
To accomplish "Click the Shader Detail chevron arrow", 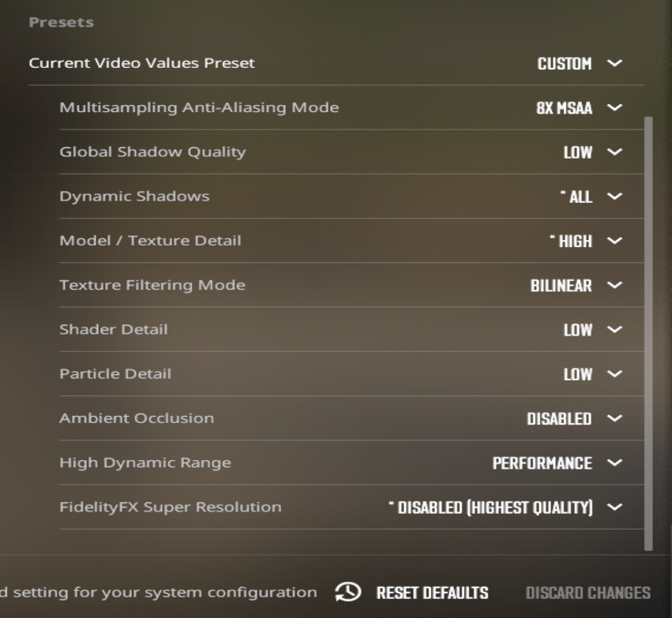I will point(615,329).
